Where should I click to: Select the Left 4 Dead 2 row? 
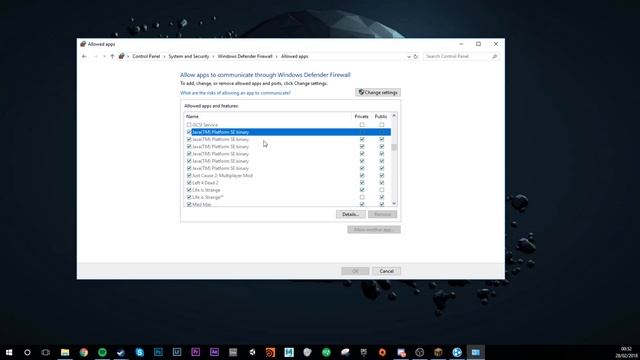click(x=288, y=183)
